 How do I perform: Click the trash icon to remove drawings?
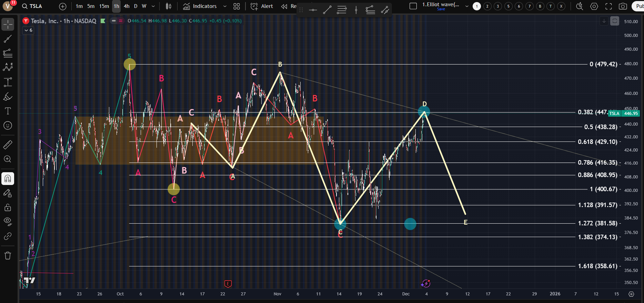(8, 255)
